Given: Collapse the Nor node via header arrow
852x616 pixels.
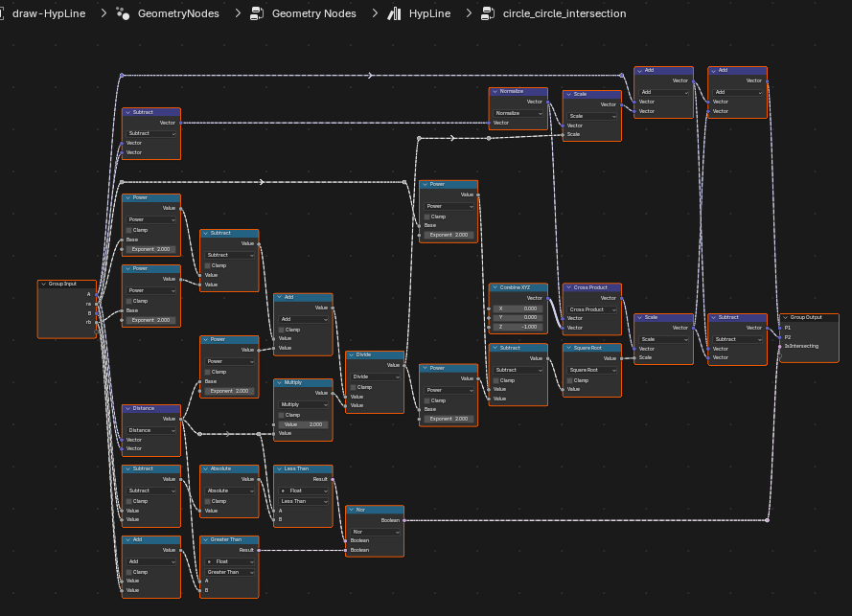Looking at the screenshot, I should (351, 510).
